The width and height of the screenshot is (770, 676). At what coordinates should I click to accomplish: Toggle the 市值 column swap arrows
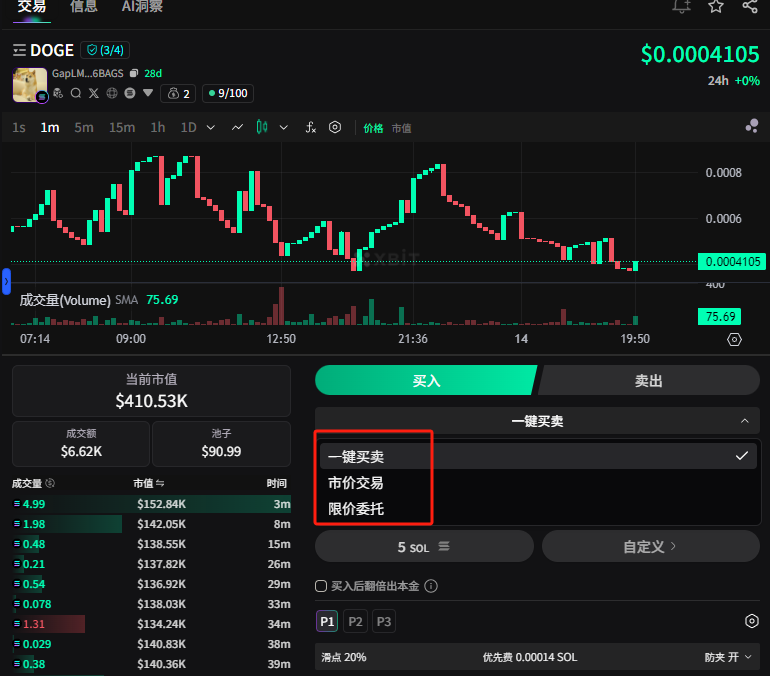coord(160,484)
